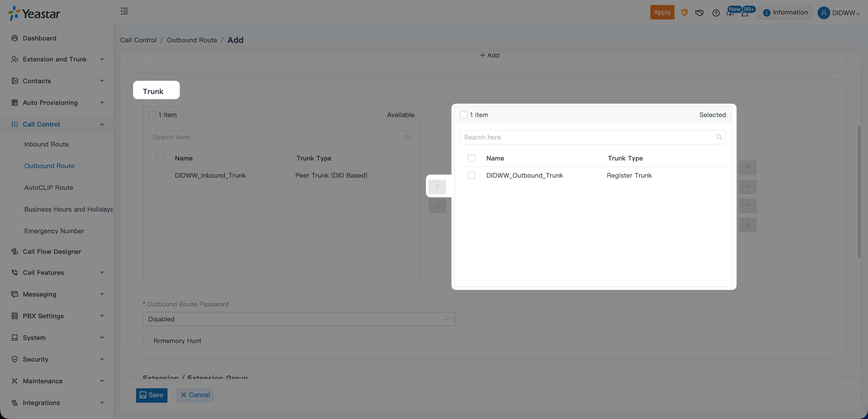Click the orange Apply button

(x=662, y=12)
